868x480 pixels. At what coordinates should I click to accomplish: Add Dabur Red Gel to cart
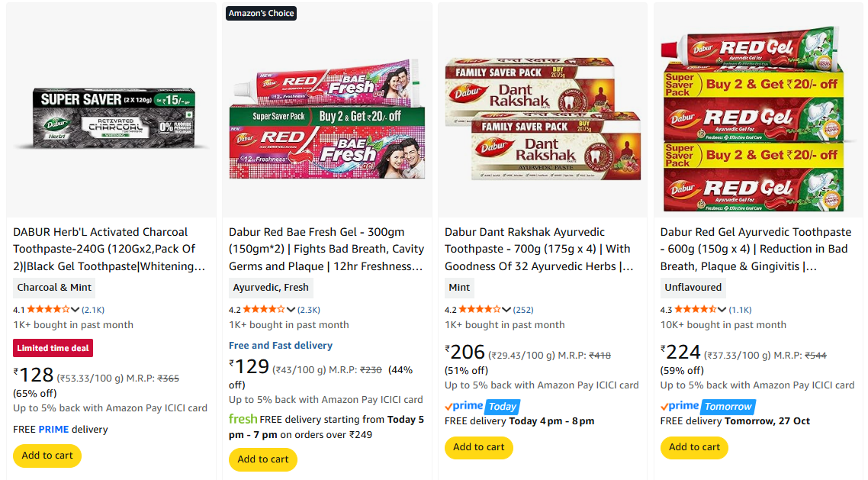(695, 447)
